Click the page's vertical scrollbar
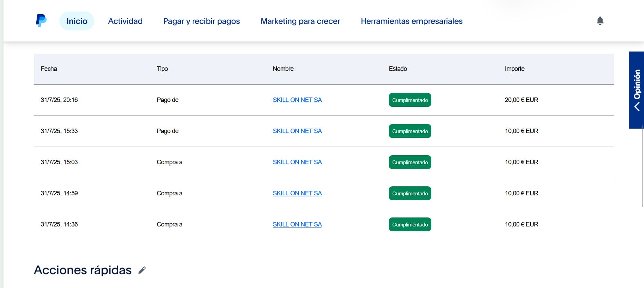The width and height of the screenshot is (644, 288). point(642,166)
